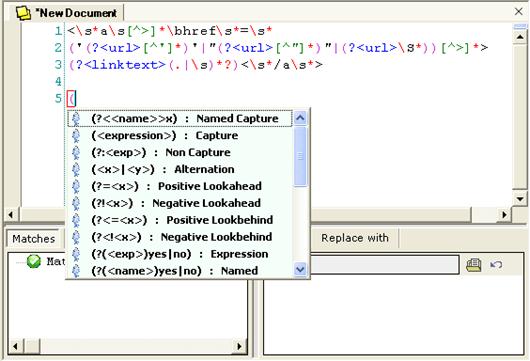Click the editor vertical scroll up arrow

coord(520,37)
